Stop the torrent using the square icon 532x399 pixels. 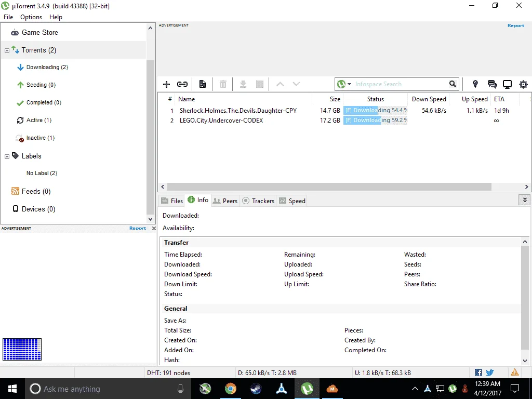[260, 84]
